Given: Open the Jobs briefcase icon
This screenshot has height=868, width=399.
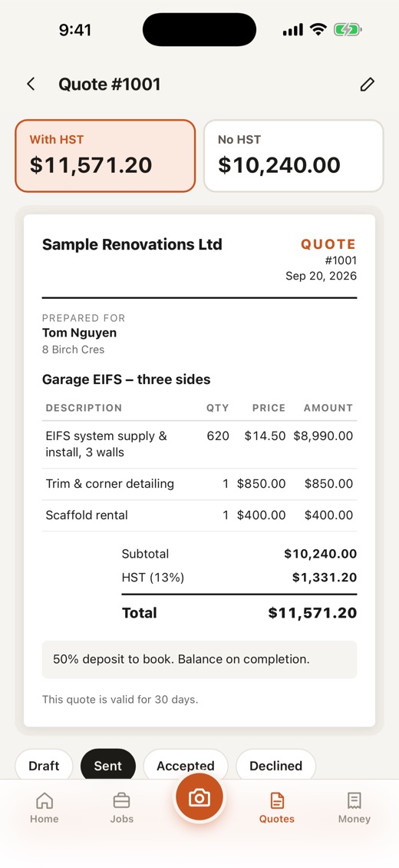Looking at the screenshot, I should point(121,800).
